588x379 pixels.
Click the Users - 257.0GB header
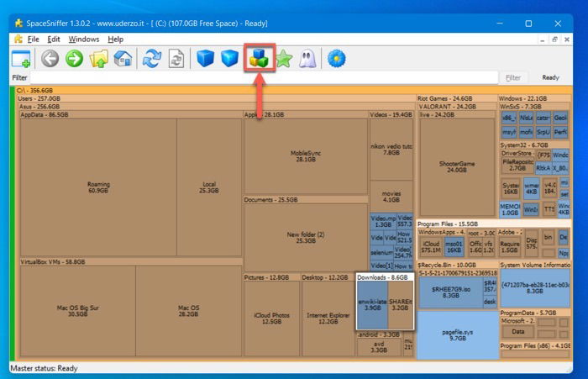[216, 98]
